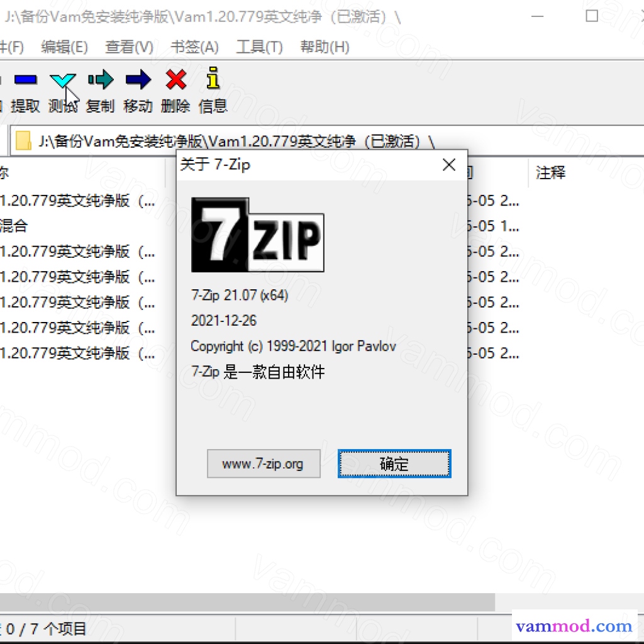This screenshot has height=644, width=644.
Task: Click the Copyright Igor Pavlov line
Action: [x=293, y=347]
